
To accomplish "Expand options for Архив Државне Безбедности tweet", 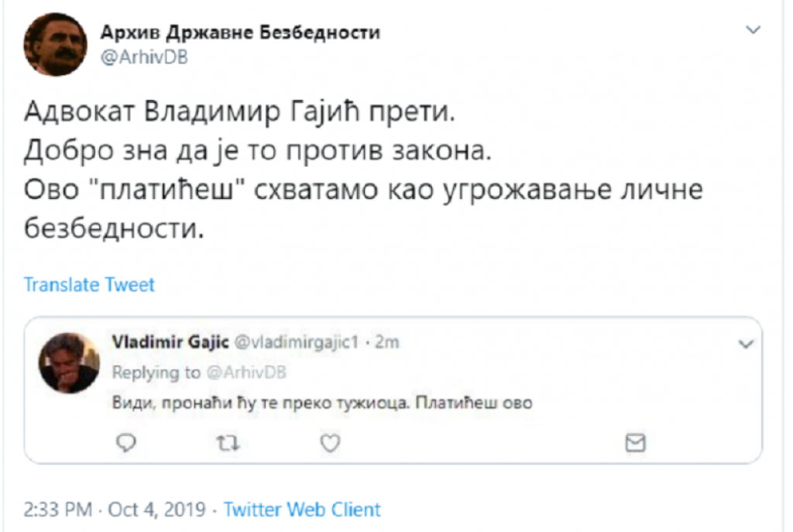I will click(750, 29).
